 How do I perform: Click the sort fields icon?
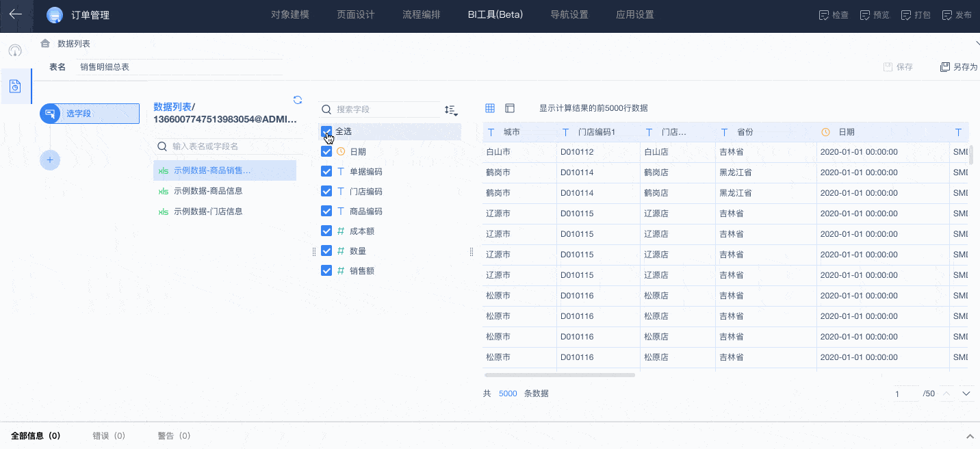coord(450,110)
